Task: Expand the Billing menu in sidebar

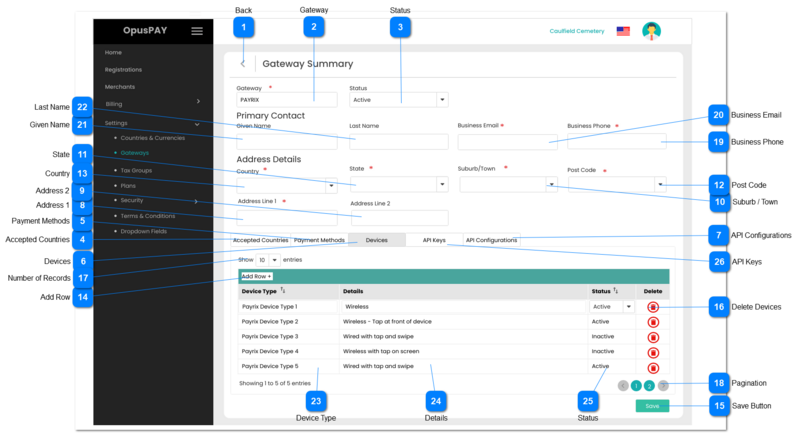Action: point(198,102)
